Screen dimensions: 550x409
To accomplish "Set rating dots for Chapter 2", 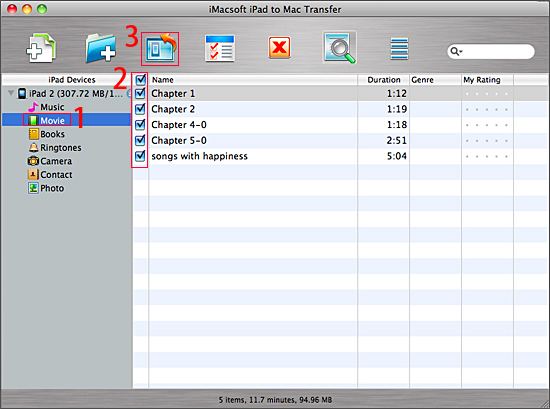I will point(487,109).
